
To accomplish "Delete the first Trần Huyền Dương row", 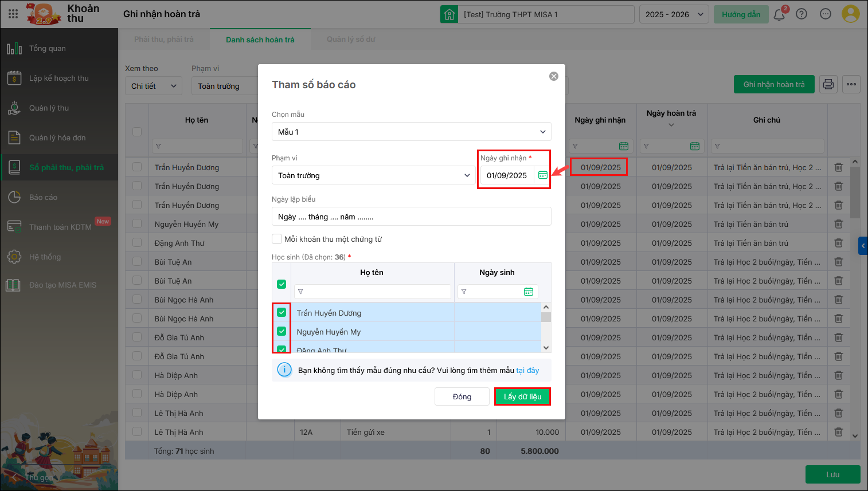I will click(x=839, y=167).
